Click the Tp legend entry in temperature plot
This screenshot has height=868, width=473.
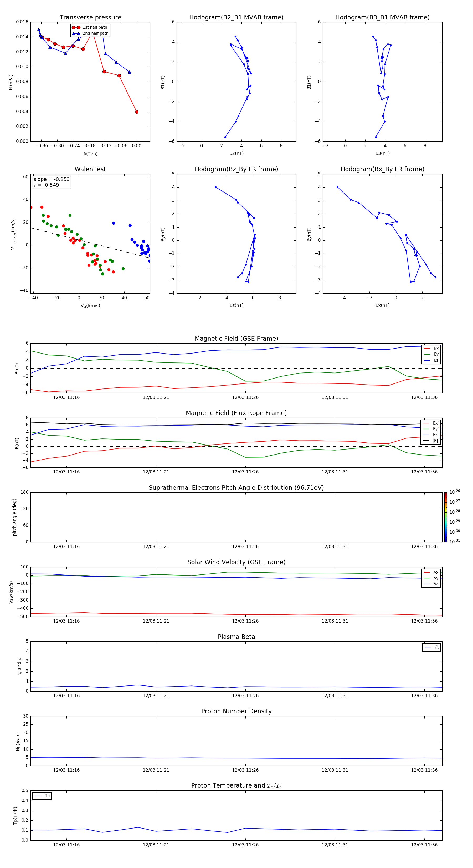coord(42,796)
